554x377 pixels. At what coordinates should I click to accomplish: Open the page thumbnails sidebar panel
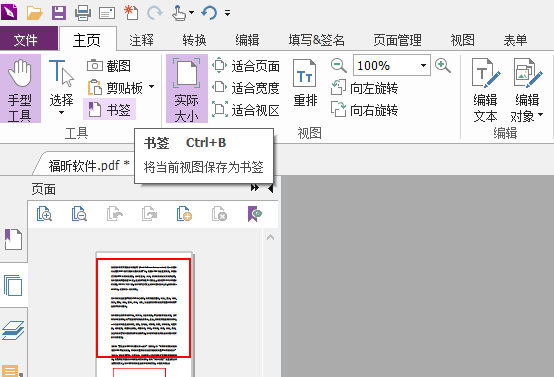[13, 285]
